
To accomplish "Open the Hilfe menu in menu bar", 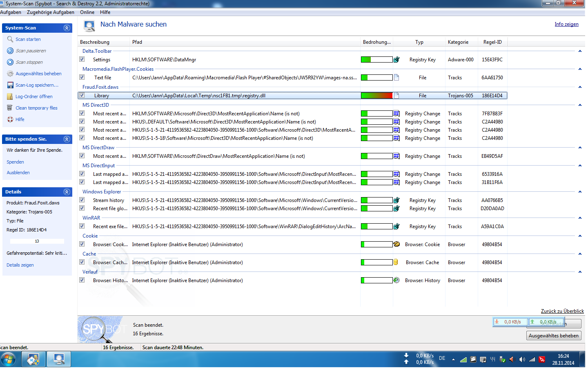I will 105,12.
